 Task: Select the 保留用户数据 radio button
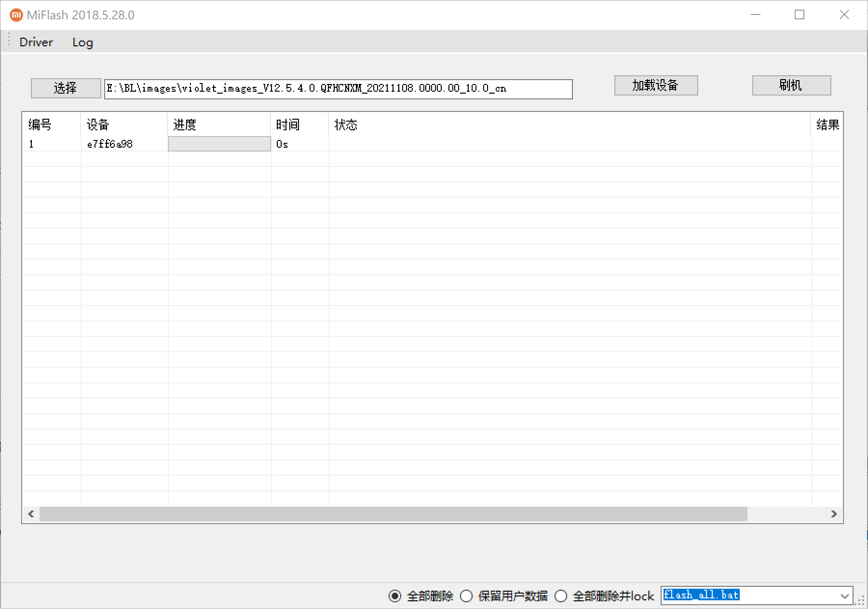click(x=466, y=596)
